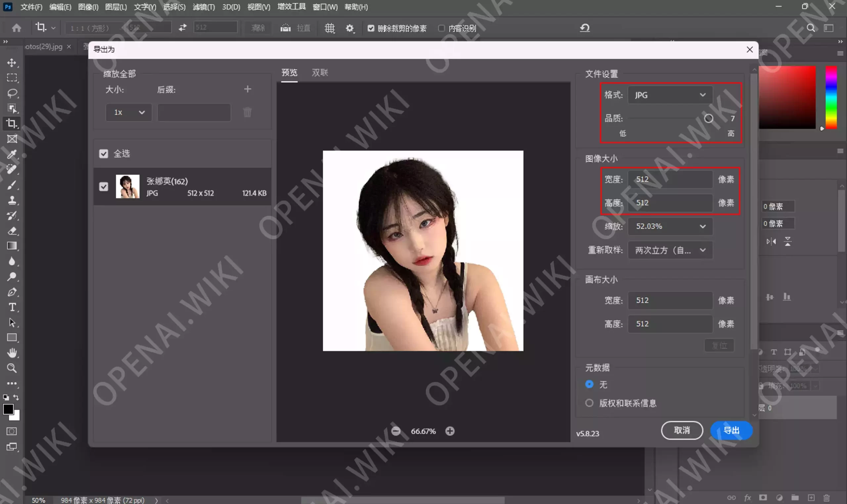Select the Lasso tool
The image size is (847, 504).
click(12, 93)
